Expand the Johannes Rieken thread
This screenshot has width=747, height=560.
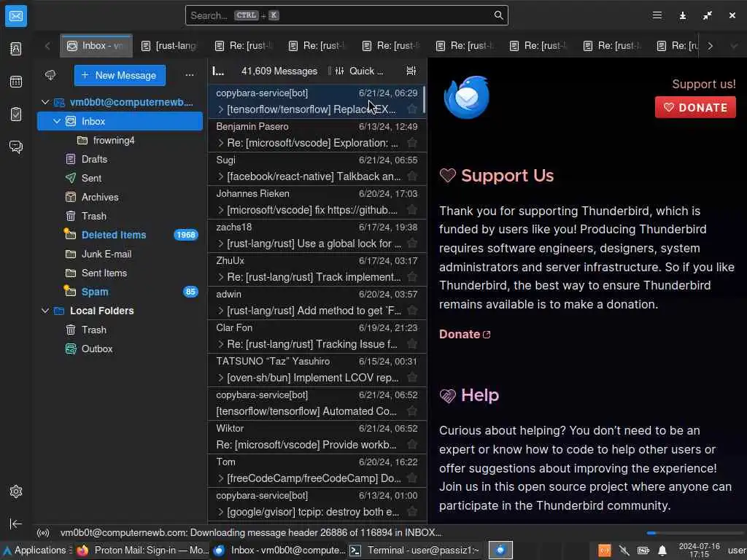click(220, 209)
